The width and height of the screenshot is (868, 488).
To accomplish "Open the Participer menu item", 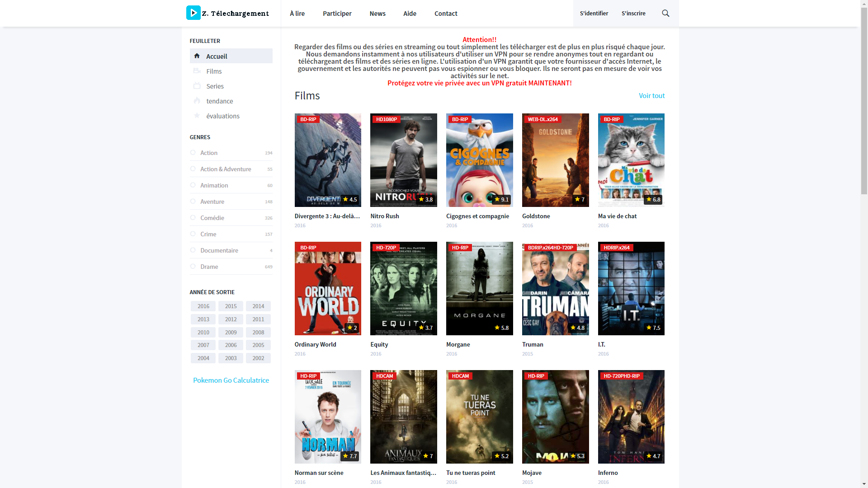I will [x=337, y=14].
